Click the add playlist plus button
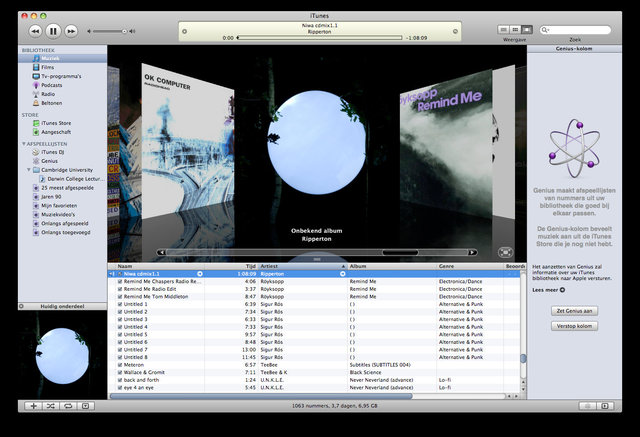 (33, 406)
